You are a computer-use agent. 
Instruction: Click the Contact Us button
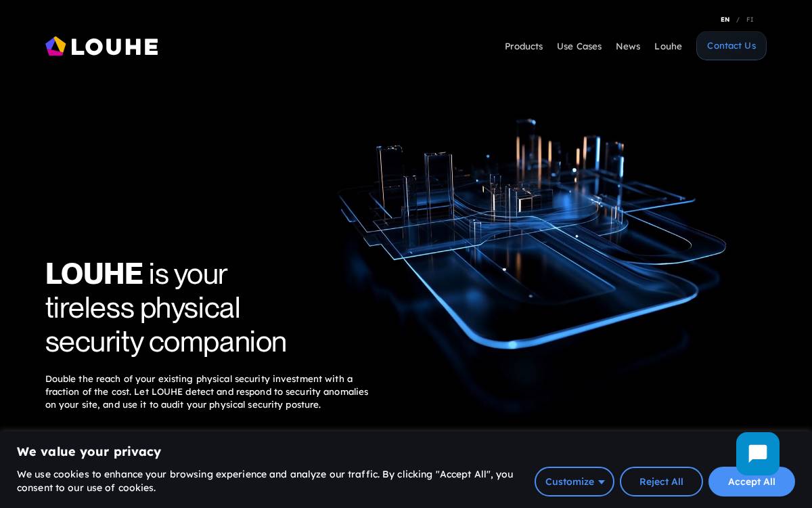[731, 45]
